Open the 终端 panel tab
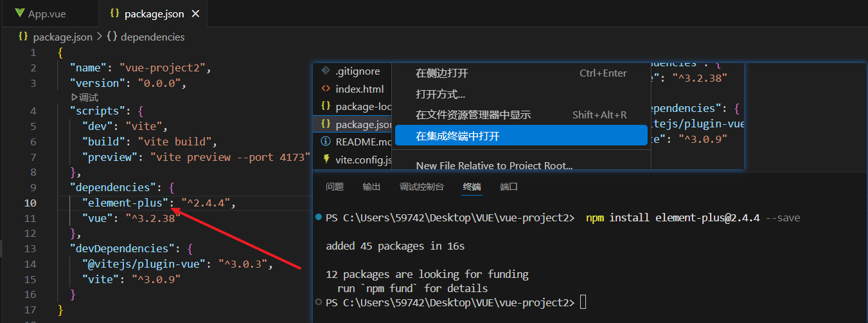 tap(472, 187)
